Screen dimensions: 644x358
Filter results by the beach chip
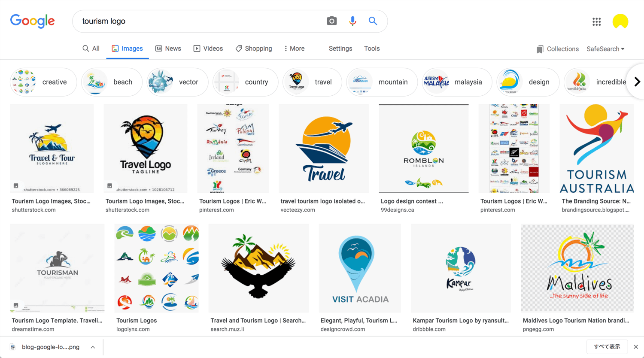coord(112,82)
